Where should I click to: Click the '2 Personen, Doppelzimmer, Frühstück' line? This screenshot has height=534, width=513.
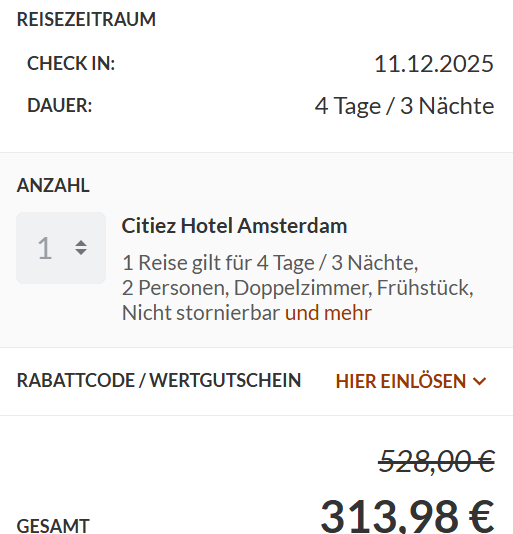click(298, 288)
